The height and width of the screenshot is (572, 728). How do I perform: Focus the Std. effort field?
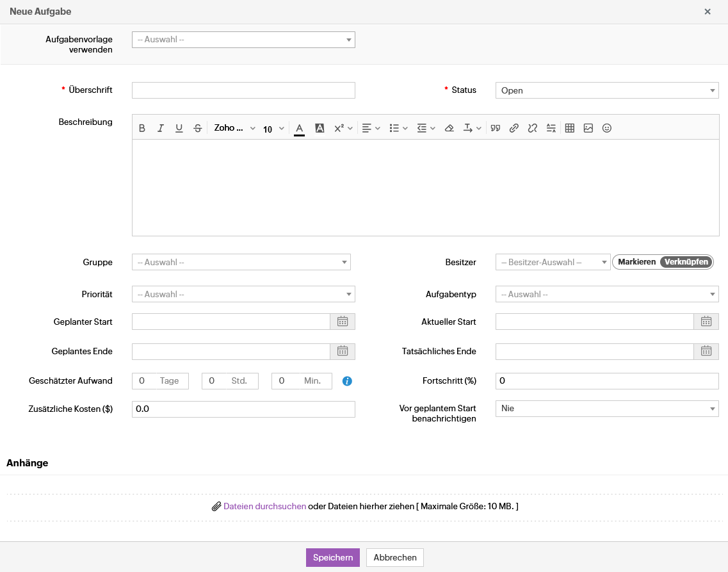click(230, 380)
